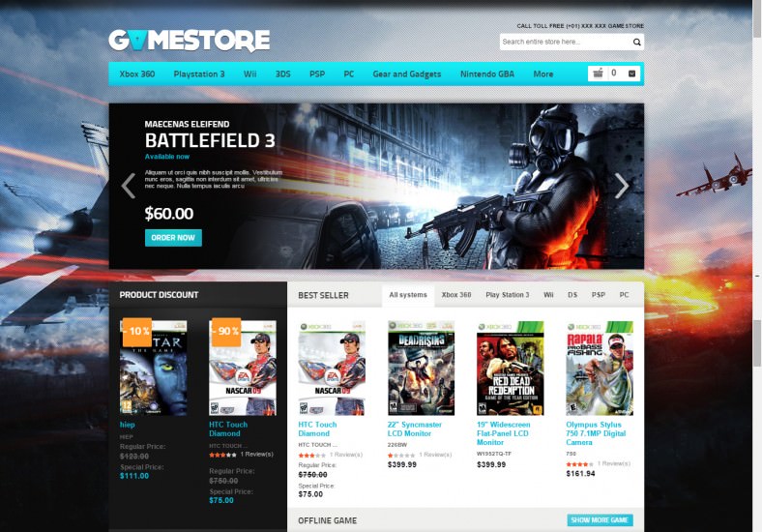Open Gear and Gadgets category
The width and height of the screenshot is (762, 532).
[407, 74]
